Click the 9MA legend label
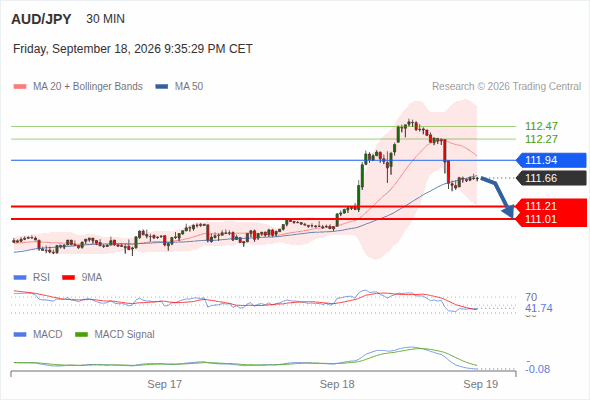Screen dimensions: 590x400 point(92,278)
